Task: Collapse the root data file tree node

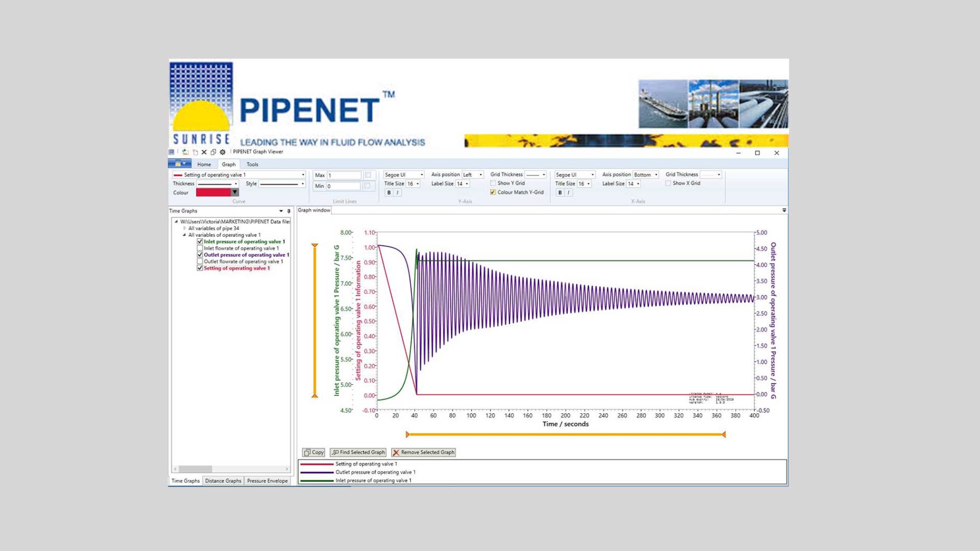Action: (x=176, y=222)
